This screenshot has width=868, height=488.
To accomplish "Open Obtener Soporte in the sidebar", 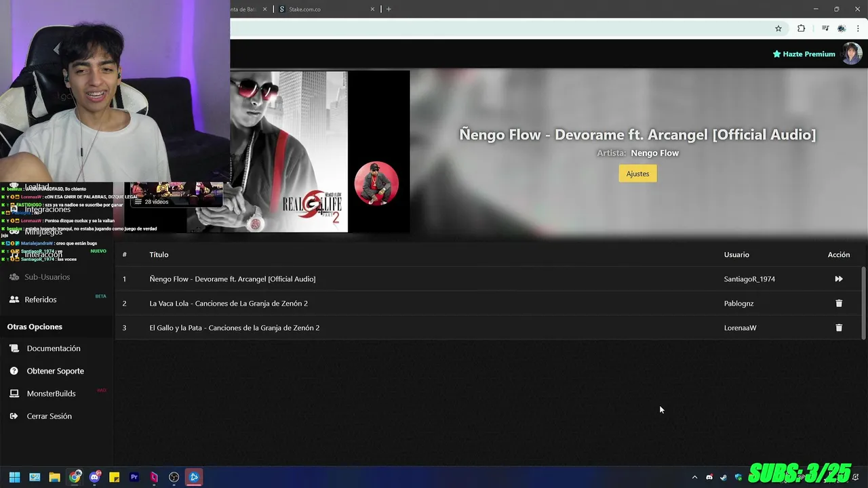I will [56, 371].
